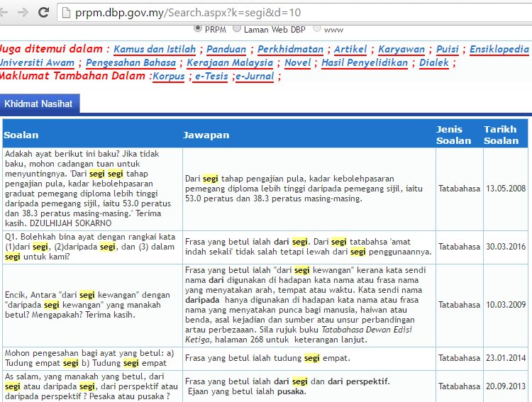The width and height of the screenshot is (532, 402).
Task: Click the question starting 'As salam, yang manakah'
Action: [x=92, y=386]
